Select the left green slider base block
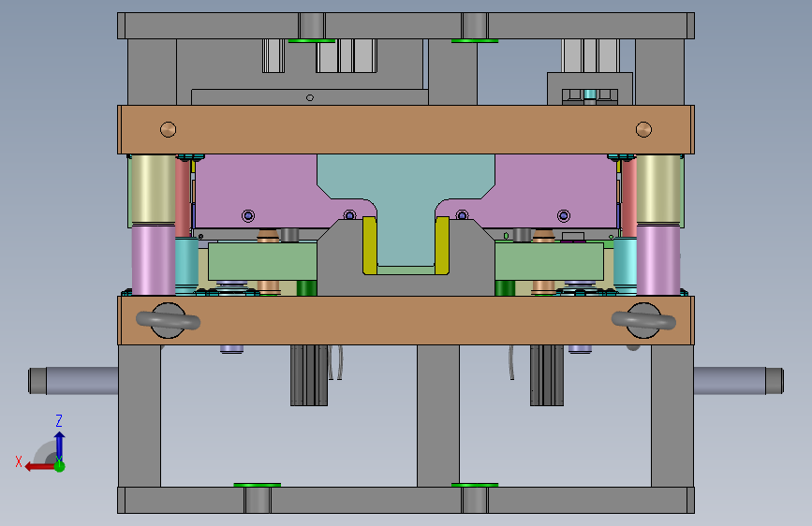This screenshot has width=812, height=526. 262,261
